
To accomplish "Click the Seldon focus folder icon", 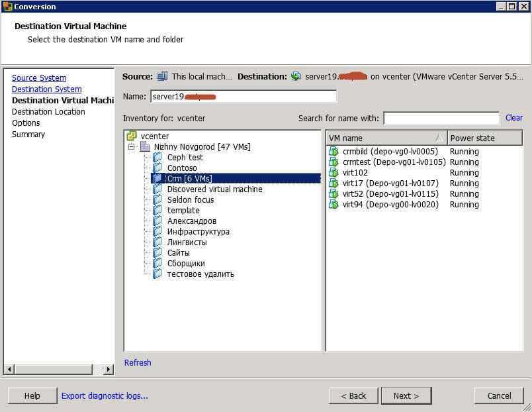I will point(157,200).
